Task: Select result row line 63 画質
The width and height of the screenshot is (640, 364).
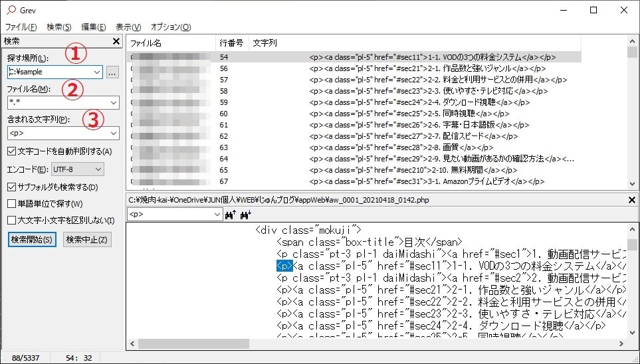Action: click(354, 147)
